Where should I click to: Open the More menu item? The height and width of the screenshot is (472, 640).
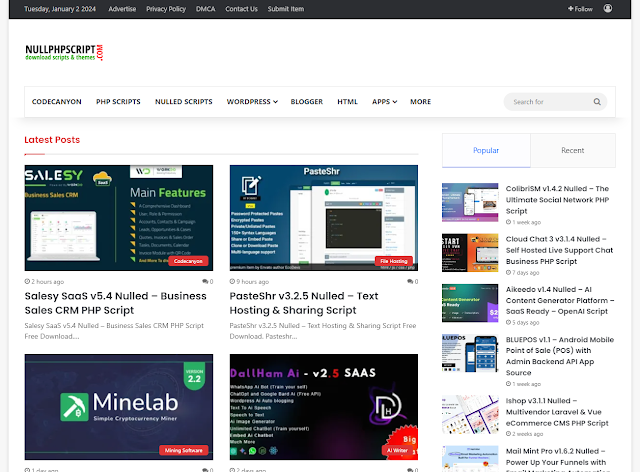click(x=420, y=102)
